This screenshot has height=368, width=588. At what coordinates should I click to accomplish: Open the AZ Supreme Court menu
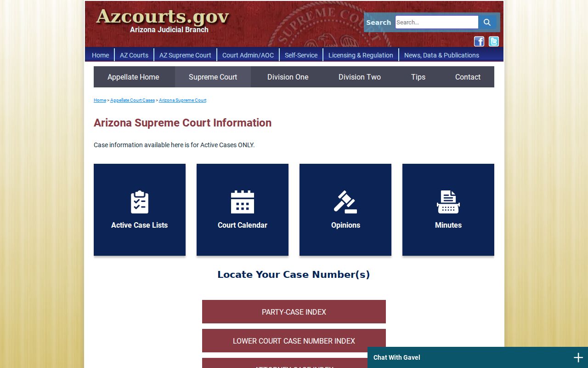click(185, 55)
